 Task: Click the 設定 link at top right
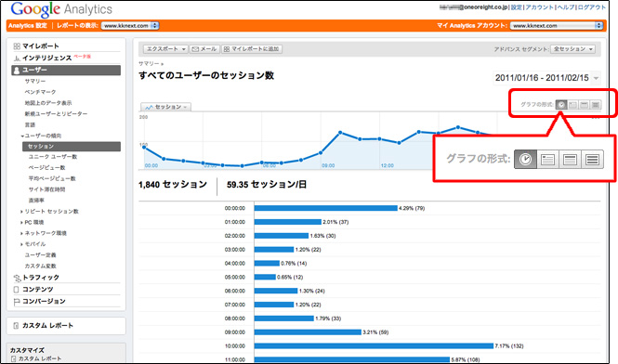click(517, 7)
